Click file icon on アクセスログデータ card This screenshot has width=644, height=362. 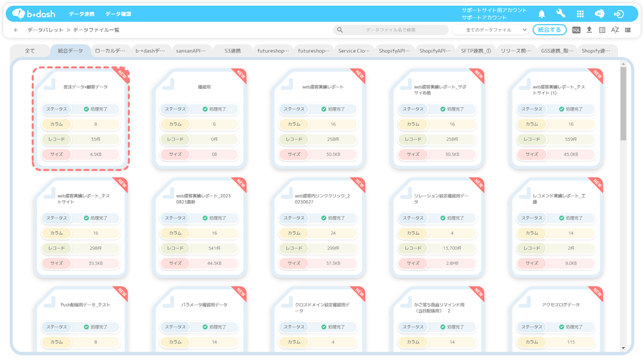[x=524, y=302]
